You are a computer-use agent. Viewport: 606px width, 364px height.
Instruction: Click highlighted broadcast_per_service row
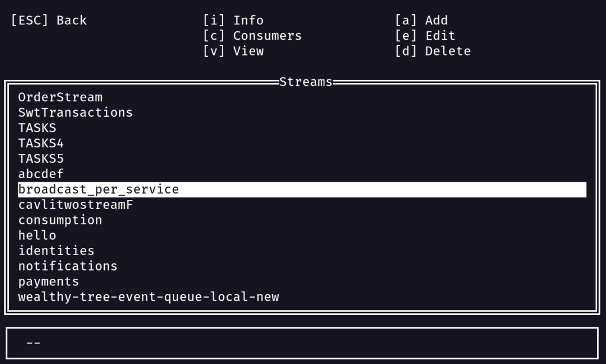click(302, 190)
